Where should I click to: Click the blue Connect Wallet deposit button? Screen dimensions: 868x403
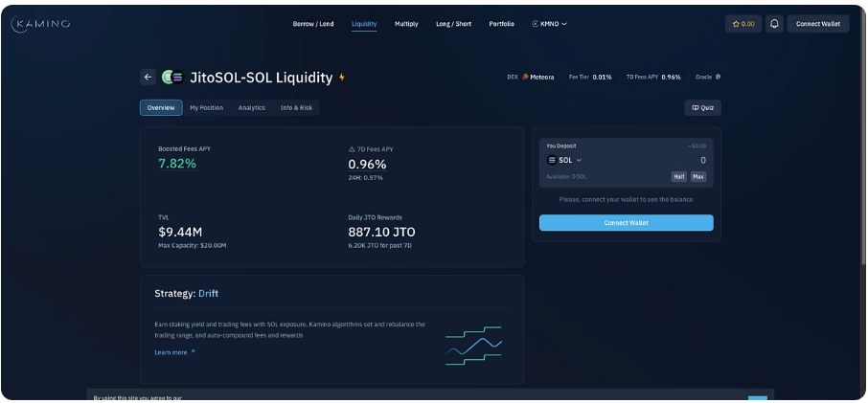[x=626, y=223]
